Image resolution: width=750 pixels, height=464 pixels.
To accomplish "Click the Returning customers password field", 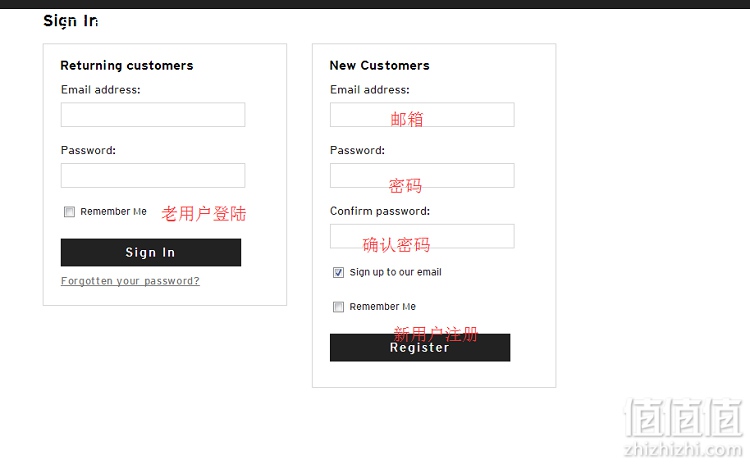I will [x=153, y=176].
